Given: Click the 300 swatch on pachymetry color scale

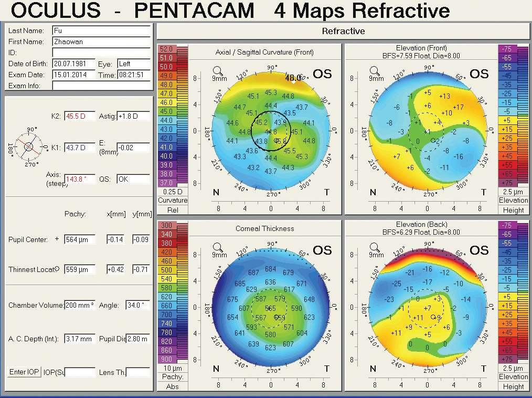Looking at the screenshot, I should click(166, 226).
